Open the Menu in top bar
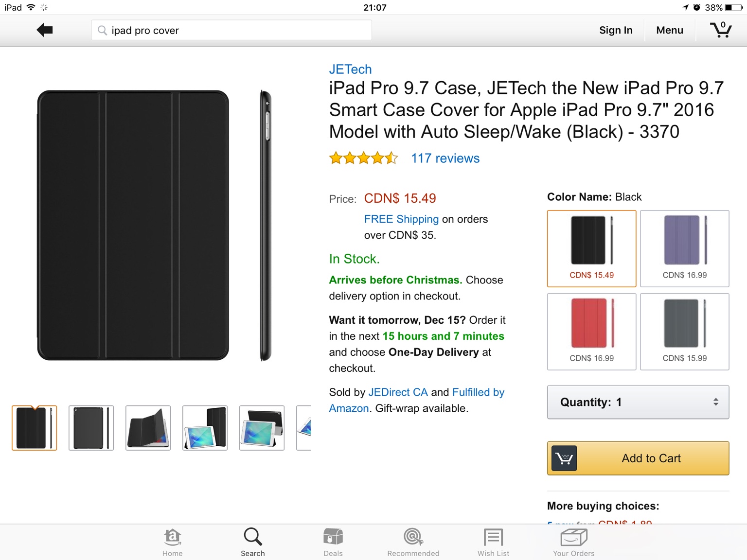Screen dimensions: 747x560 click(670, 30)
